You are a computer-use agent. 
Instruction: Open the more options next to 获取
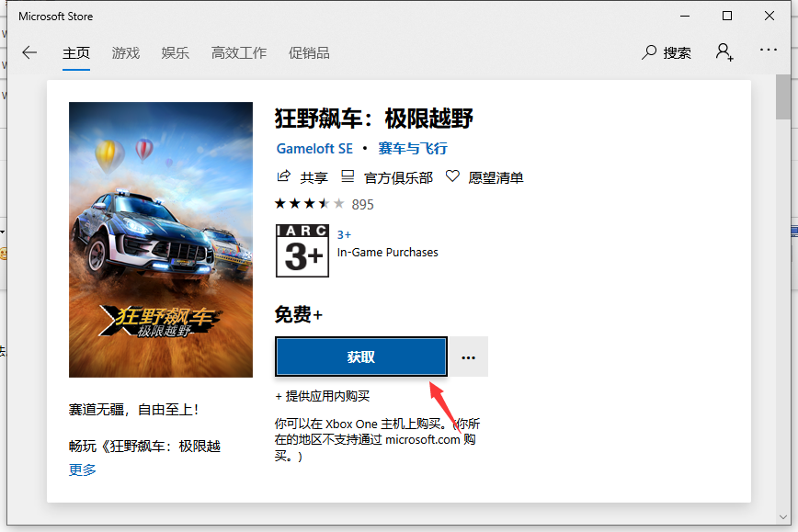click(468, 357)
